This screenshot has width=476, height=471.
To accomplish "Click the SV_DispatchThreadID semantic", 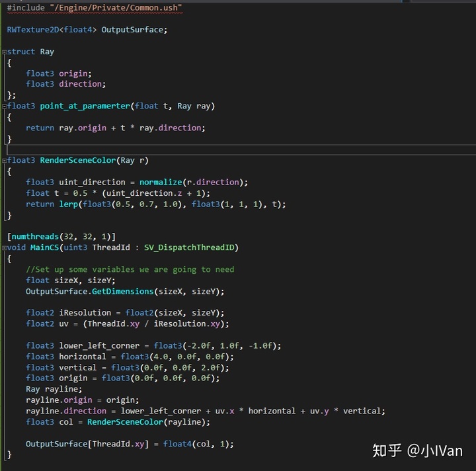I will [x=189, y=247].
